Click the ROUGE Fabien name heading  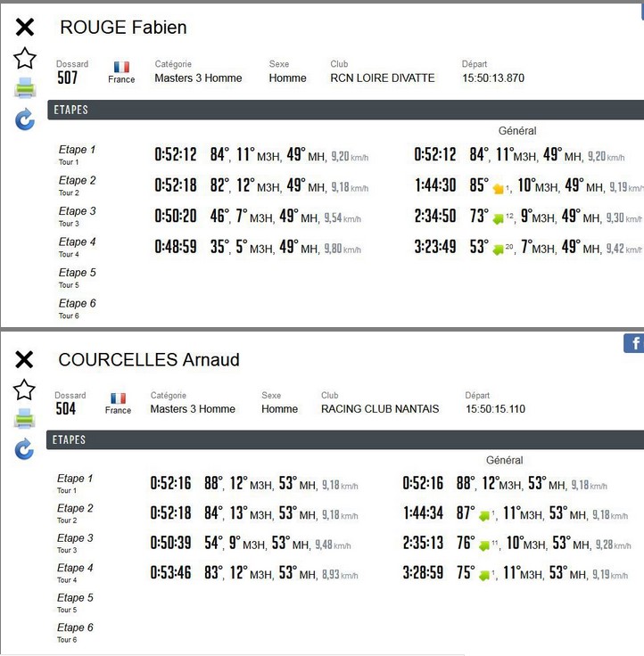(x=123, y=28)
